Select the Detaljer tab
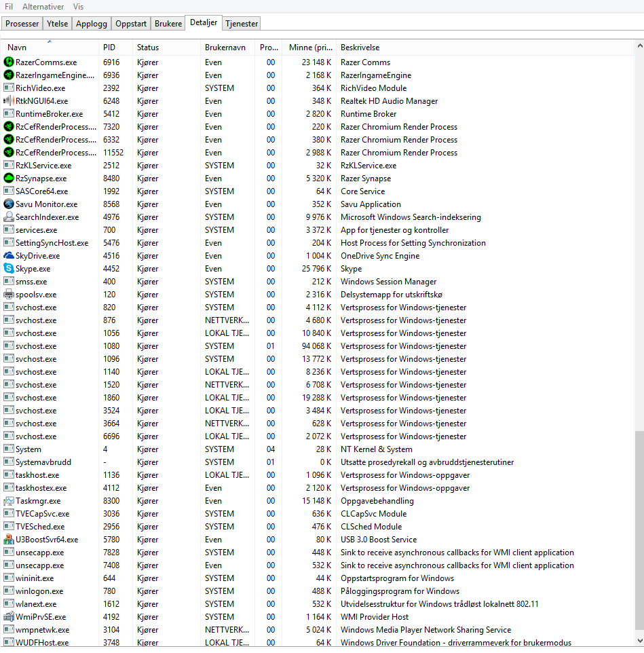Screen dimensions: 644x653 [x=204, y=22]
